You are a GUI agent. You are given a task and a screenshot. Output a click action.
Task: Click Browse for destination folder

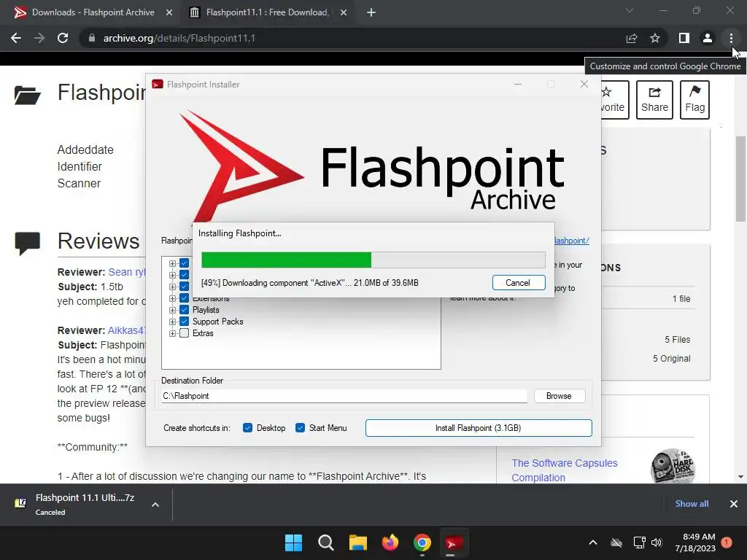pyautogui.click(x=560, y=396)
